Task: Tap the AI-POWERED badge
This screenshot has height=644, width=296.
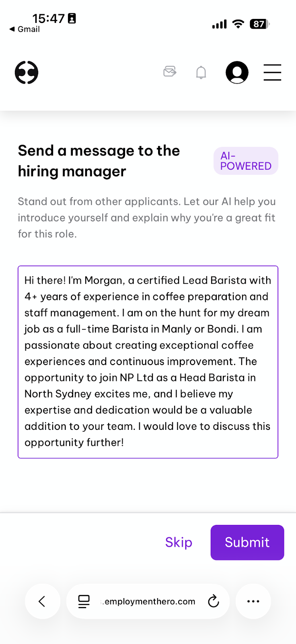Action: pyautogui.click(x=246, y=161)
